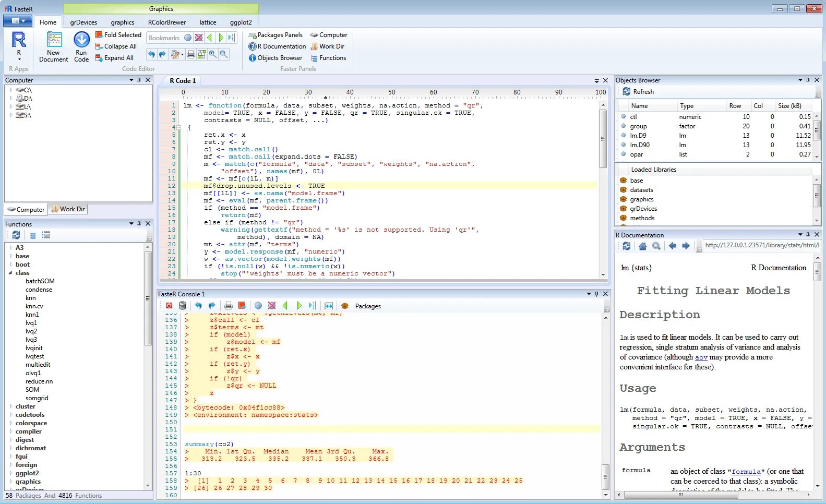Navigate forward in R Documentation
This screenshot has height=504, width=826.
[686, 246]
